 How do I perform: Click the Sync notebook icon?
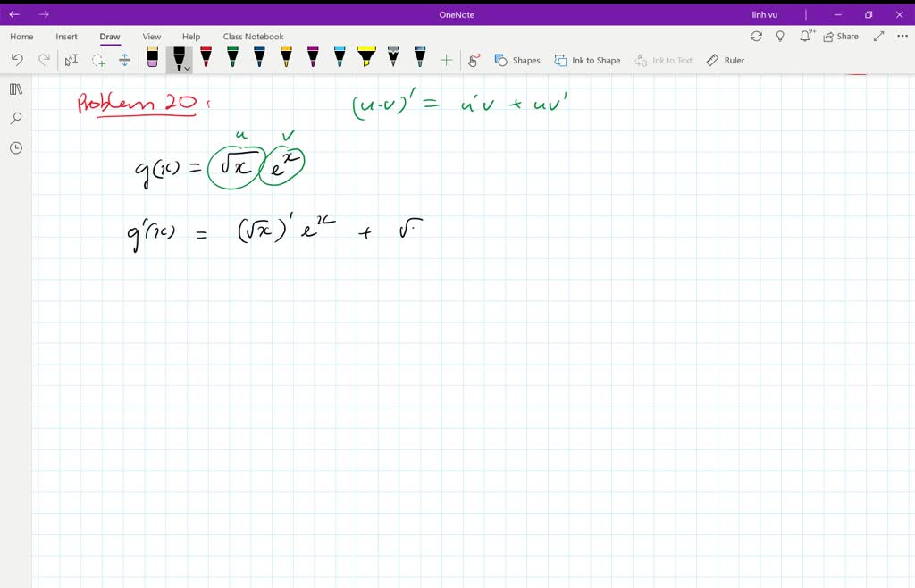pyautogui.click(x=757, y=36)
